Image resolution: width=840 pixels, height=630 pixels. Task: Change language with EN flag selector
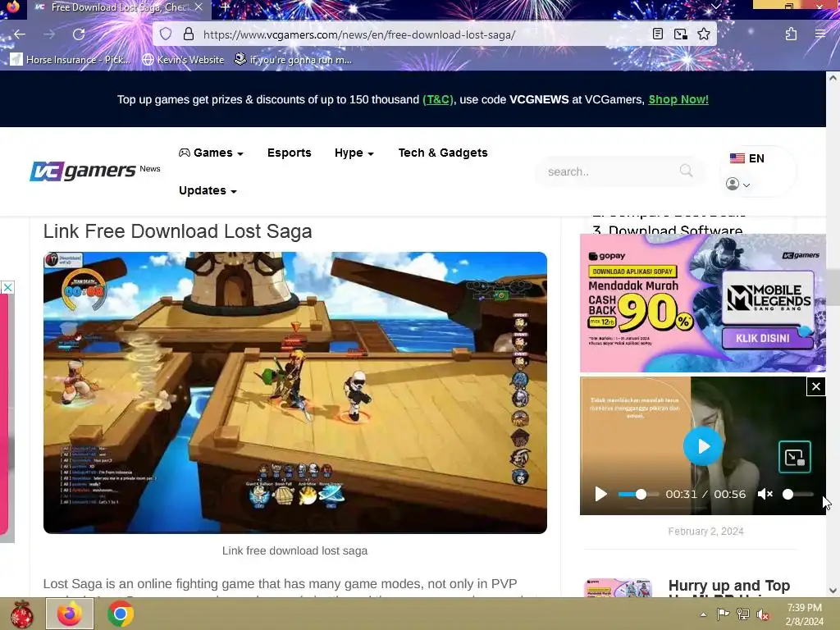click(746, 158)
